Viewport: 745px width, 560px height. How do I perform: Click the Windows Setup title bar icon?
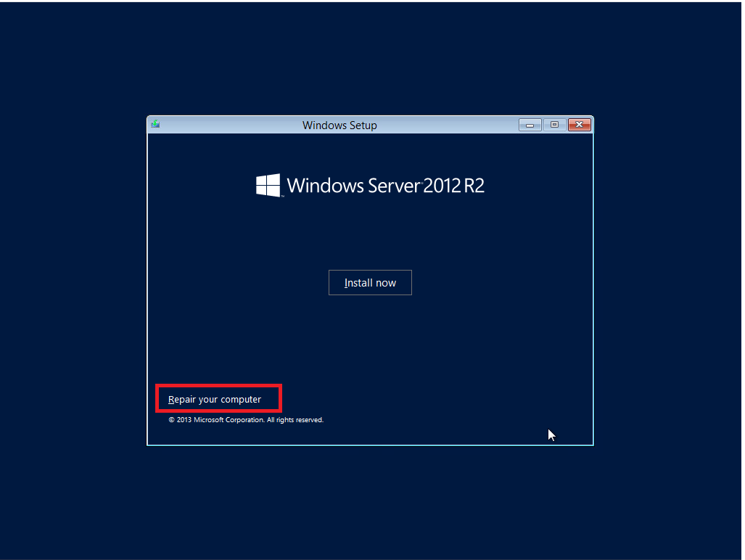tap(155, 125)
